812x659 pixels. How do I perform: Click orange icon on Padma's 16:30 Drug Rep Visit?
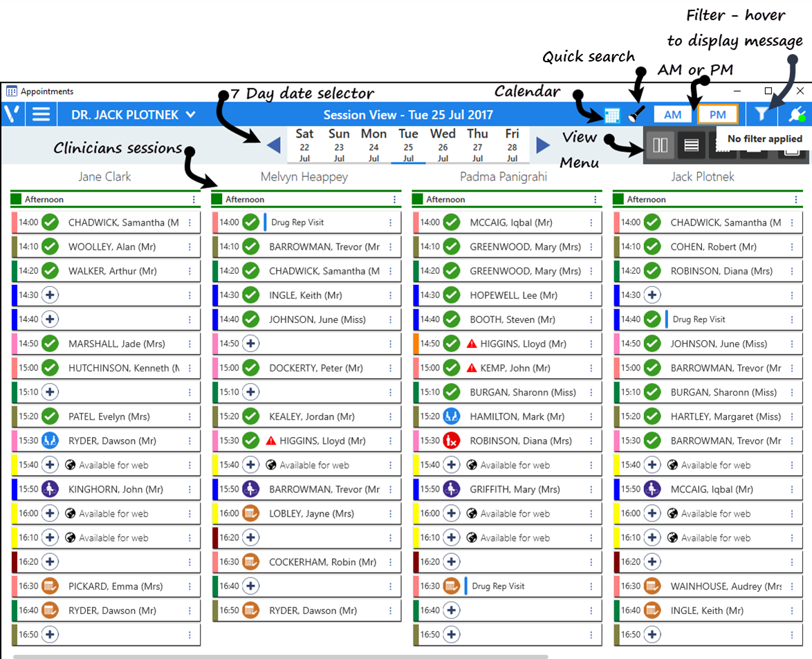point(452,586)
